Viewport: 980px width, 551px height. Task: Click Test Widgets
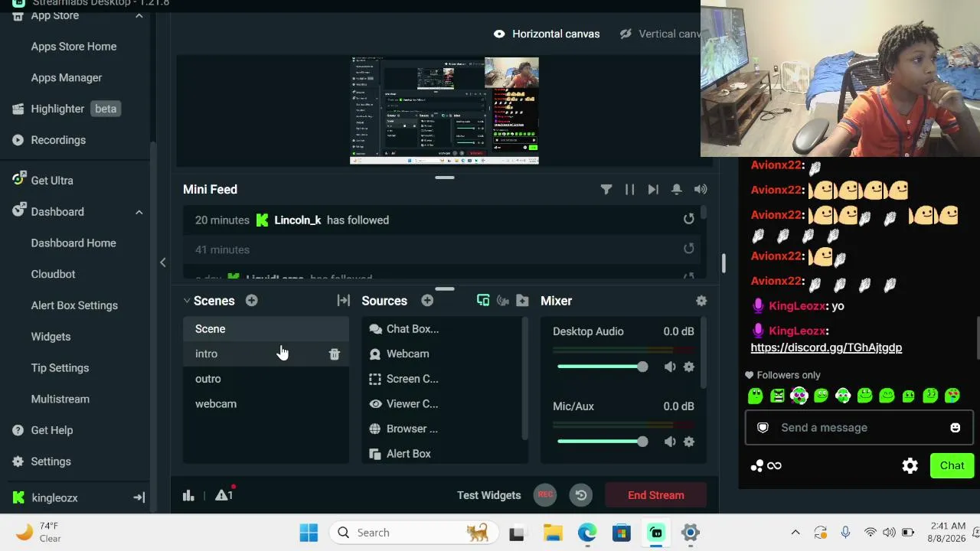coord(488,495)
